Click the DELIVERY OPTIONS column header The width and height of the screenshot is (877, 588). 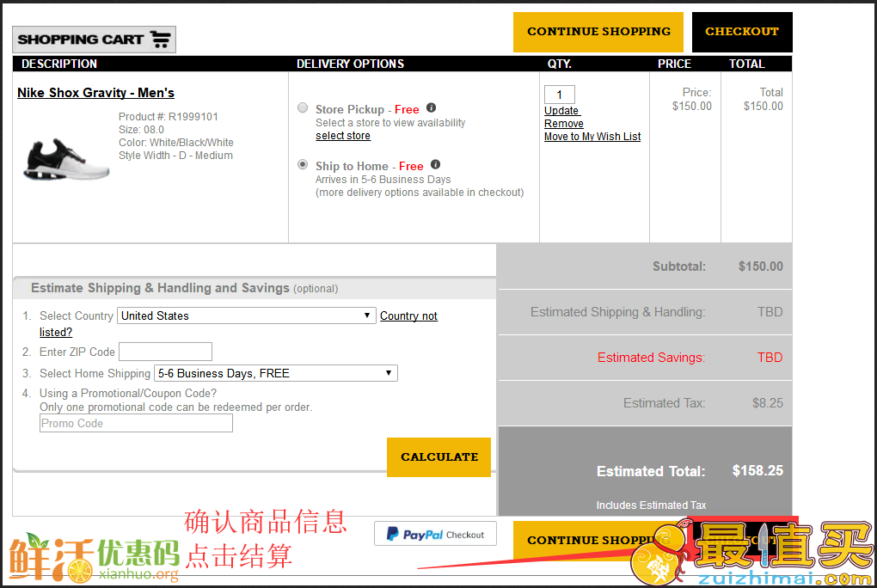click(x=350, y=64)
